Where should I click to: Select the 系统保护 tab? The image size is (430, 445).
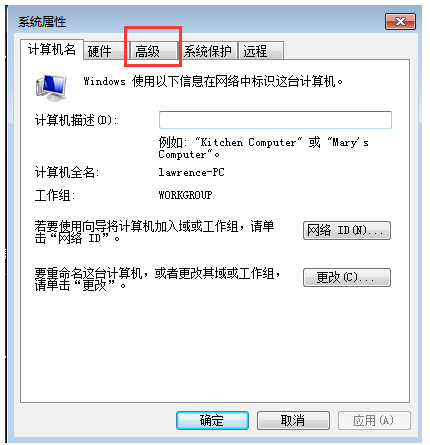[x=208, y=51]
